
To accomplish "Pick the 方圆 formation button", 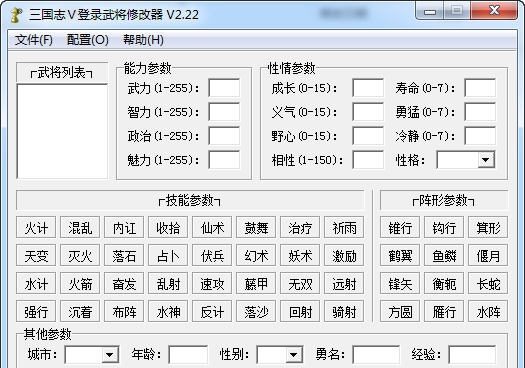I will tap(400, 311).
